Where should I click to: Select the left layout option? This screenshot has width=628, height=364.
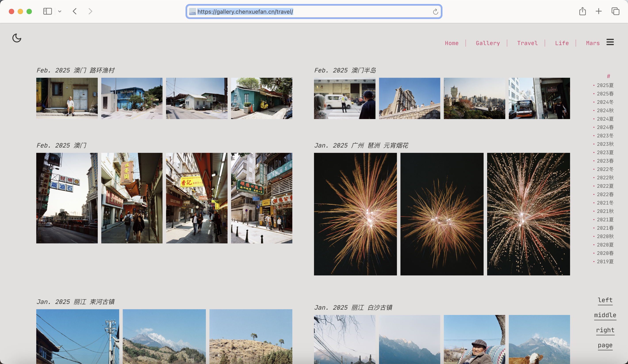point(605,300)
